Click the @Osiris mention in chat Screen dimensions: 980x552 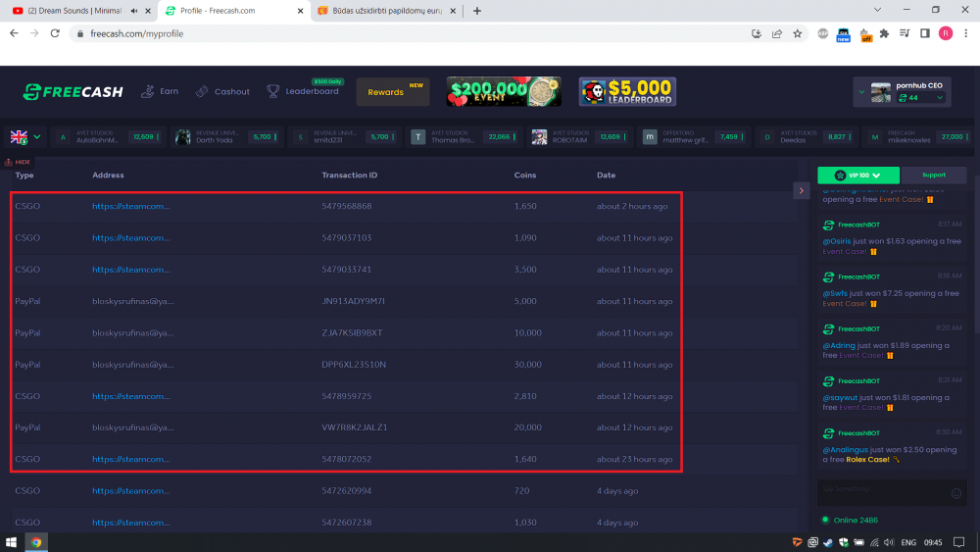836,241
